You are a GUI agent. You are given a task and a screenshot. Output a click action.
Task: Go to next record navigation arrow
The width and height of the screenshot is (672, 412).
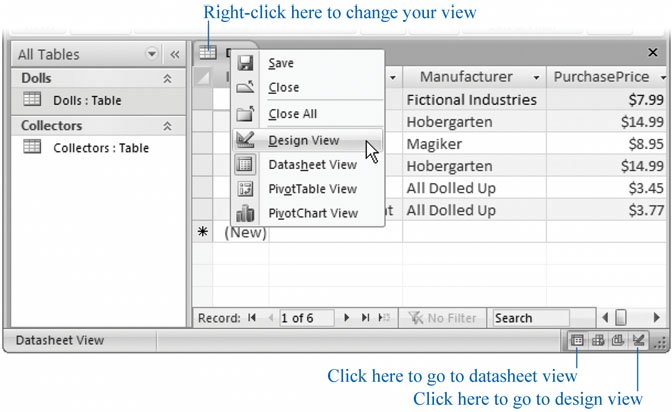(346, 318)
